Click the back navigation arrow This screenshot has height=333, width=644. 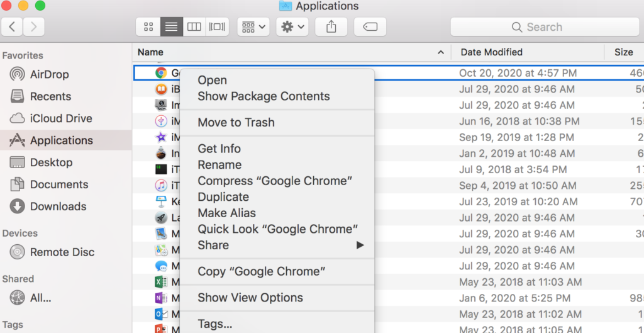point(13,26)
